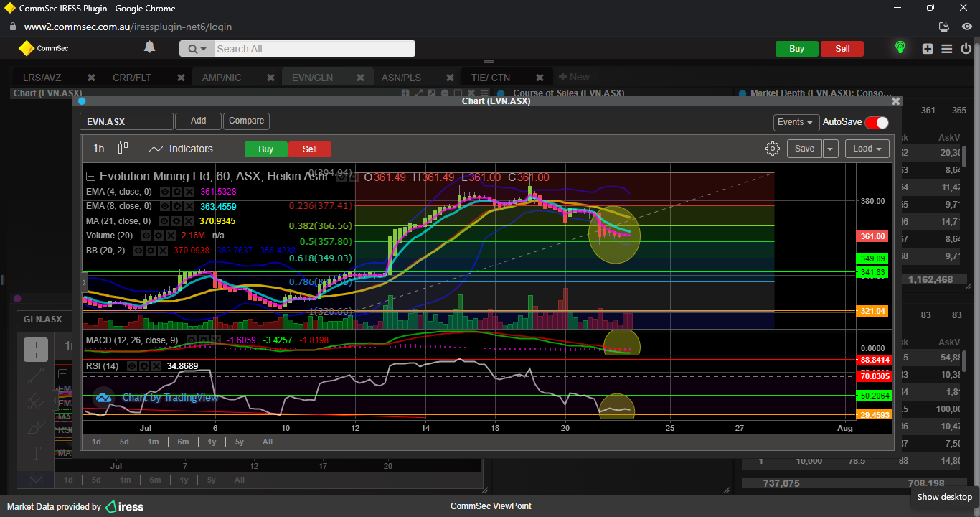
Task: Set chart range to 5d
Action: coord(124,442)
